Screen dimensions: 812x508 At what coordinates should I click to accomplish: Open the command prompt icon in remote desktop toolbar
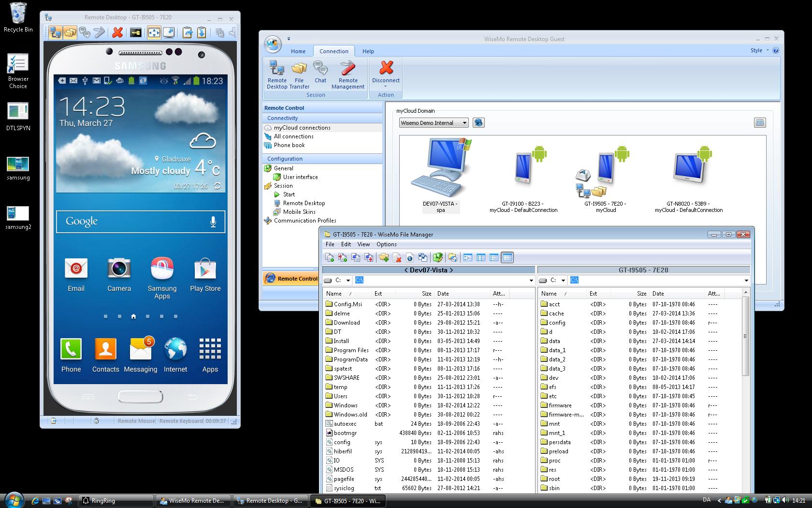[137, 32]
